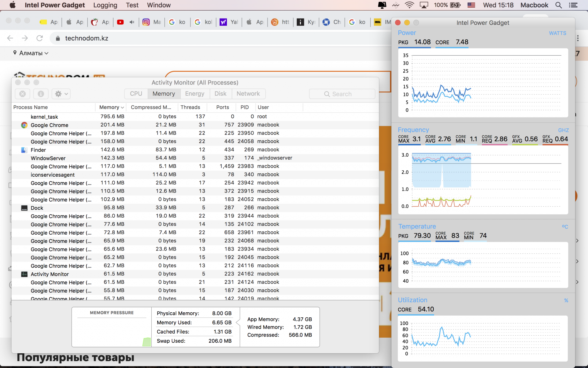Open the Test menu
588x368 pixels.
pyautogui.click(x=132, y=5)
